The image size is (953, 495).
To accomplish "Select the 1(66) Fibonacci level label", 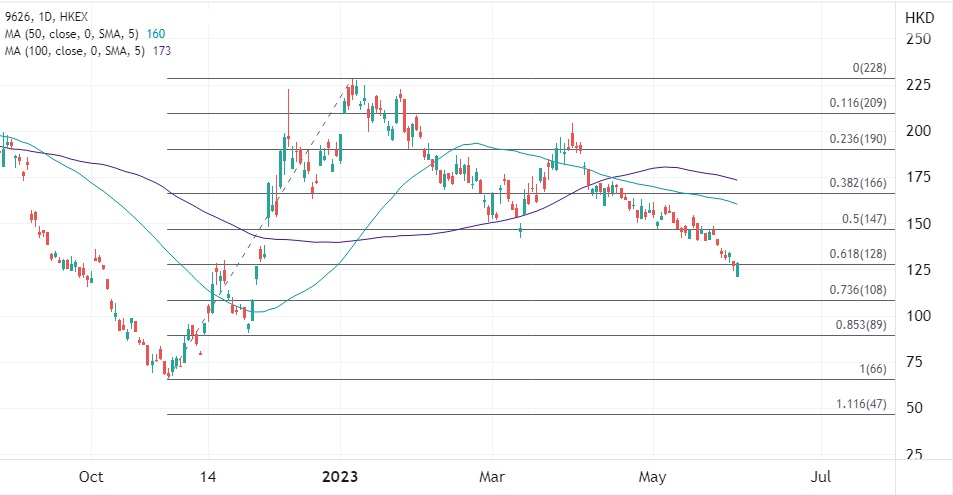I will click(873, 369).
